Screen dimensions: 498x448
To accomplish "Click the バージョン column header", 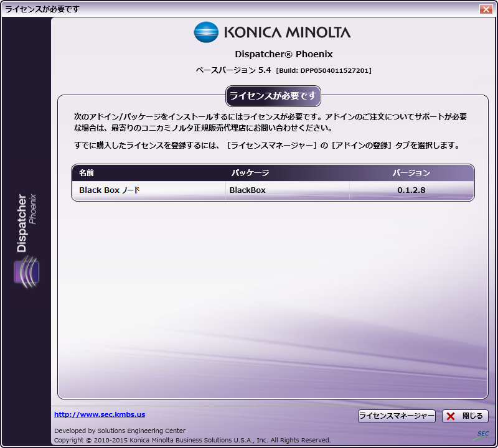I will (411, 173).
